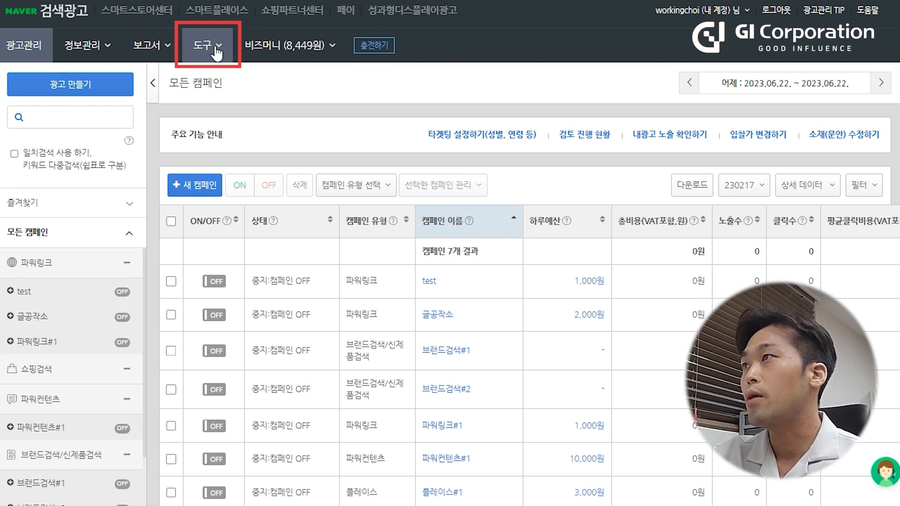The width and height of the screenshot is (900, 506).
Task: Collapse 파워링크 group minus icon
Action: (x=127, y=262)
